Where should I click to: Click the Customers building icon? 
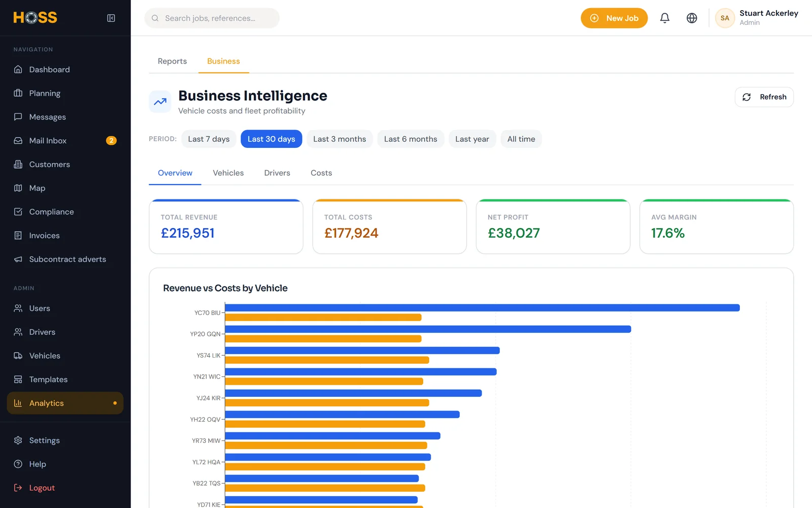tap(18, 164)
